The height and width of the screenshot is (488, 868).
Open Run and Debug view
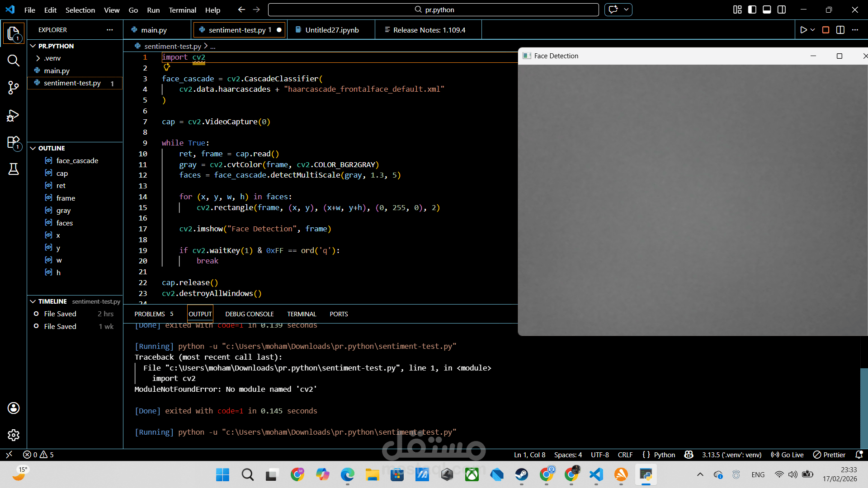[x=14, y=116]
